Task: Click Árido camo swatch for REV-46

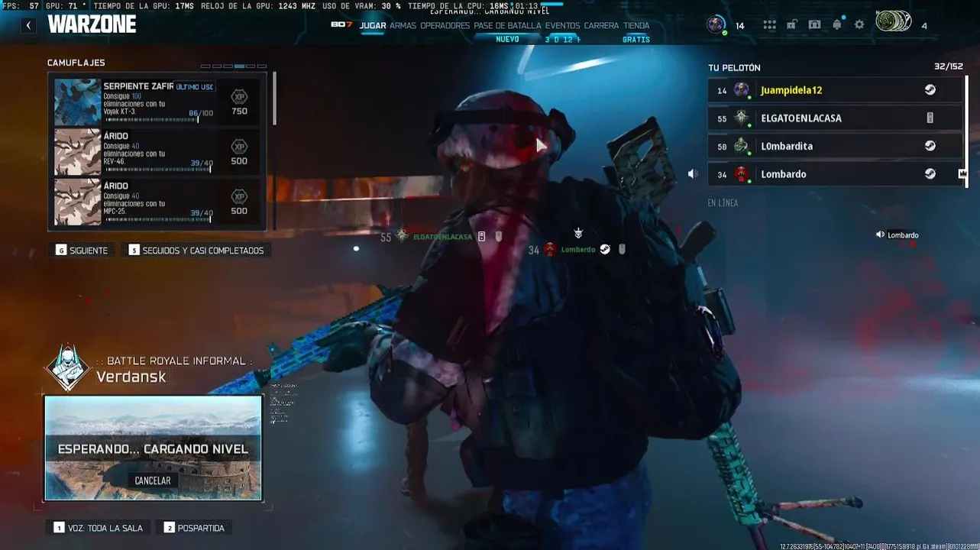Action: [x=77, y=152]
